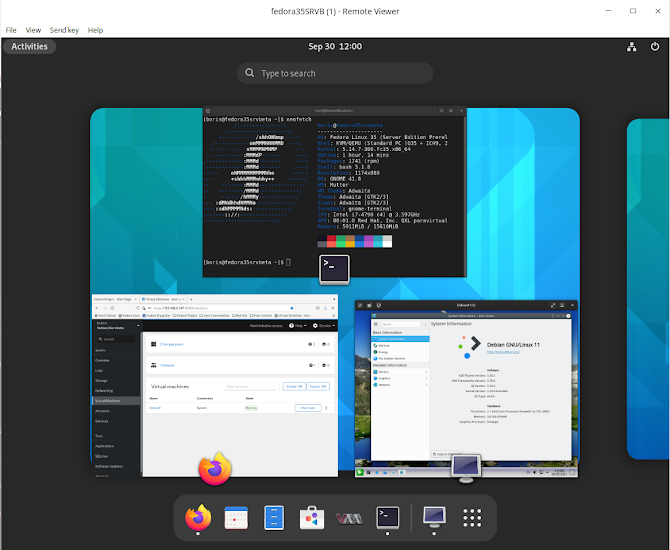Focus the Type to search field
Image resolution: width=670 pixels, height=550 pixels.
tap(335, 73)
